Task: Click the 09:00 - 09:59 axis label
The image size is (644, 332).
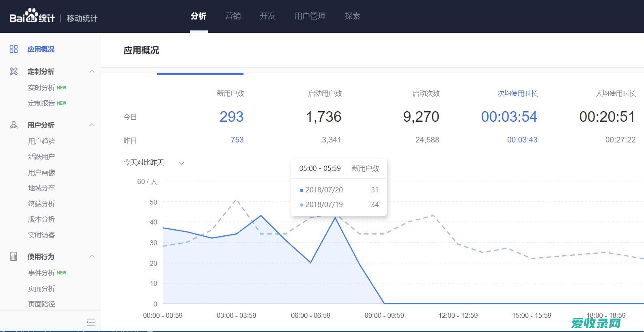Action: [384, 315]
